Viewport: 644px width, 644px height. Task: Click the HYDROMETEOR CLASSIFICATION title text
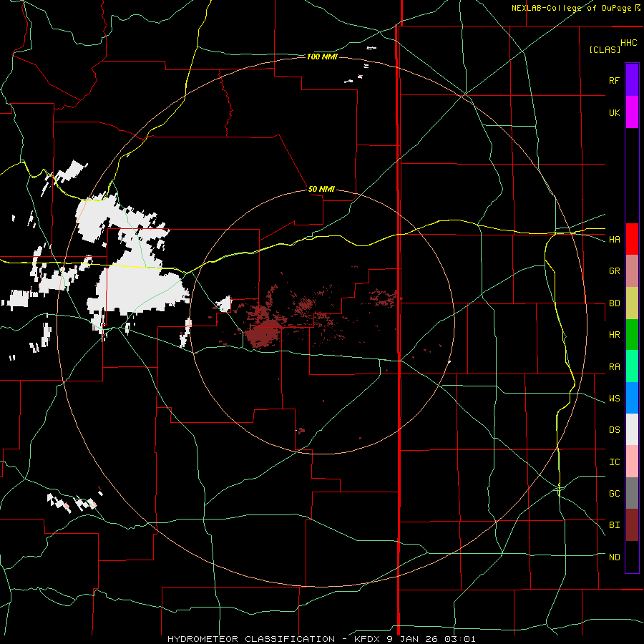pyautogui.click(x=251, y=639)
